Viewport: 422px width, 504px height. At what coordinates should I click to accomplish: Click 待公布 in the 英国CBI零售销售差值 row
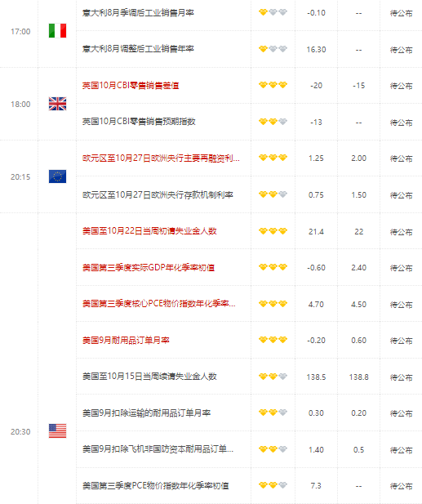pyautogui.click(x=401, y=86)
